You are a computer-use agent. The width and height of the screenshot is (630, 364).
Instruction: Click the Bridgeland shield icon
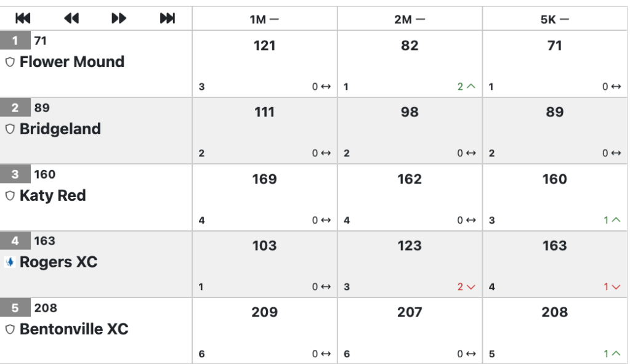[x=10, y=129]
